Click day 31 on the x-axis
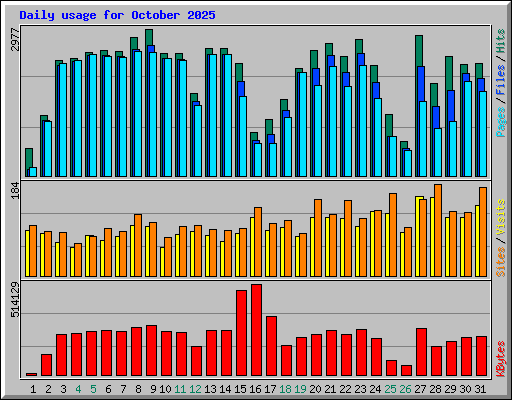 tap(480, 389)
